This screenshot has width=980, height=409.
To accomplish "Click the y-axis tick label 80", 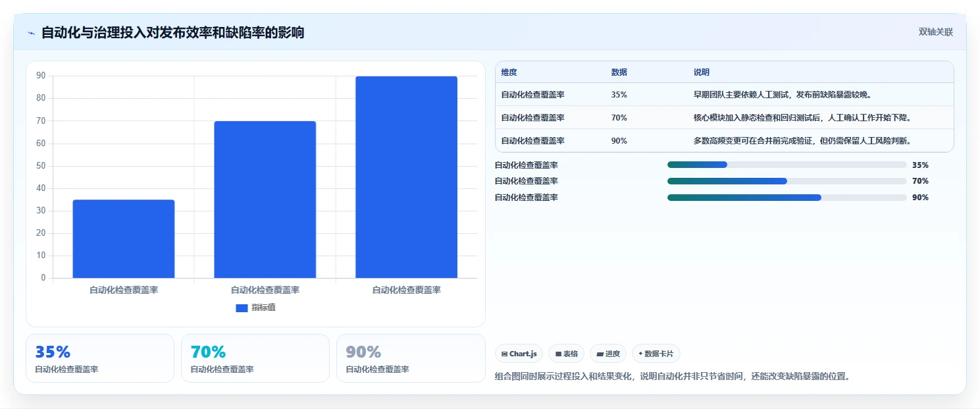I will [x=41, y=98].
